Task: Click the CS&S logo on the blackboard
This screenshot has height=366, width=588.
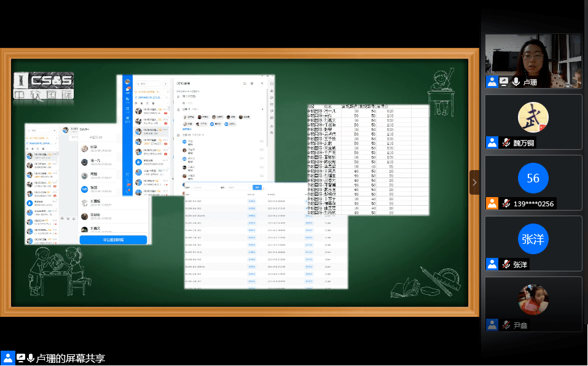Action: point(43,85)
